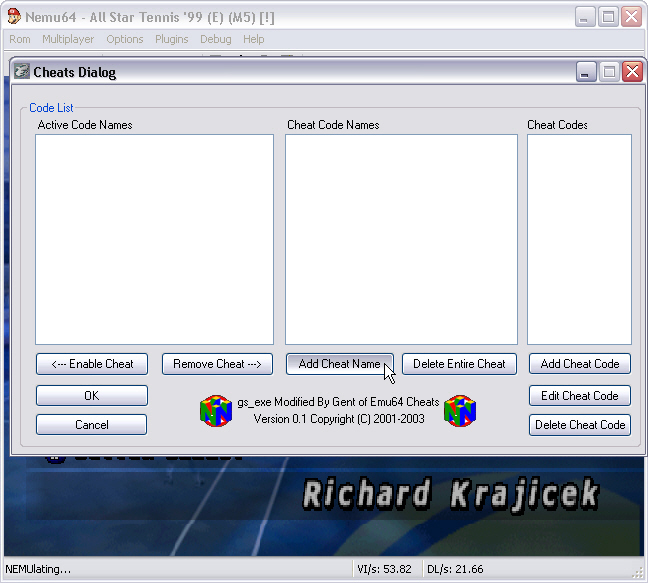Click inside the Cheat Codes list

[x=579, y=239]
